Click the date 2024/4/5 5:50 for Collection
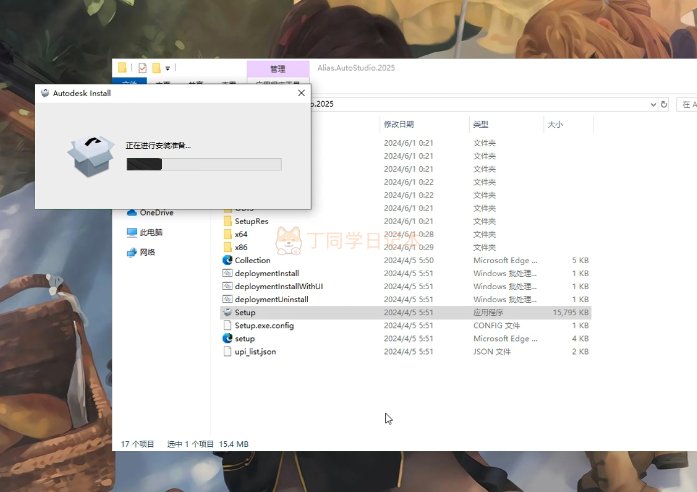Screen dimensions: 697x492 click(x=409, y=260)
